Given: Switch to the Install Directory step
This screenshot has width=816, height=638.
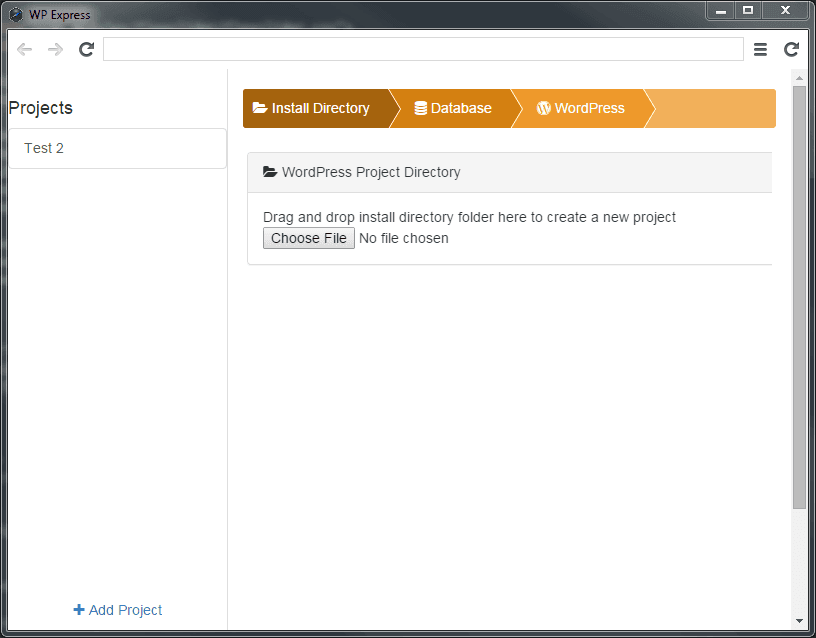Looking at the screenshot, I should [316, 108].
